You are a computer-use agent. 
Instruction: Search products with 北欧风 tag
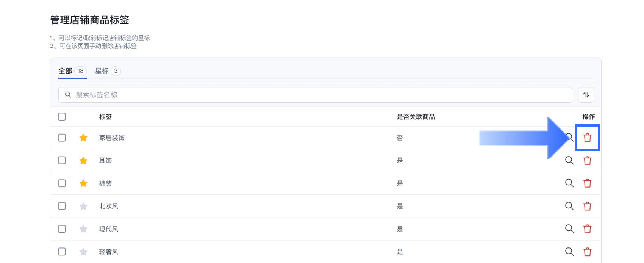coord(569,206)
